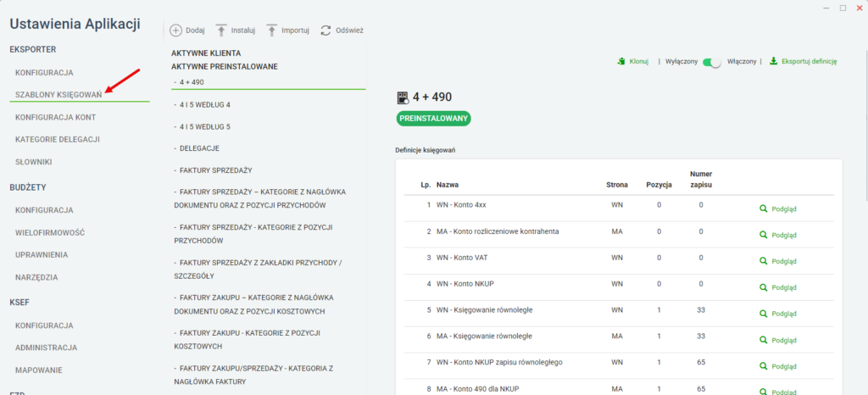868x395 pixels.
Task: Click row name MA - Konto rozliczeniowe kontrahenta
Action: click(x=498, y=231)
